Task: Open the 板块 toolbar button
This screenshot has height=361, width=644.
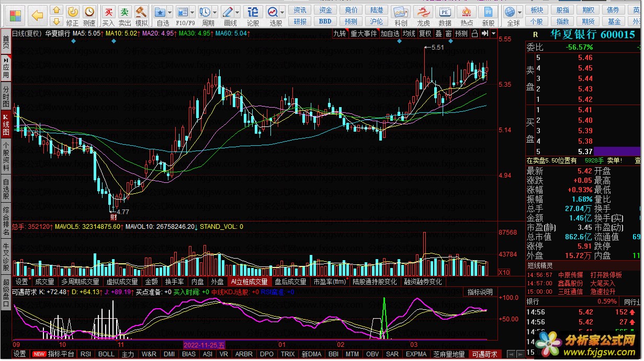Action: pyautogui.click(x=537, y=10)
